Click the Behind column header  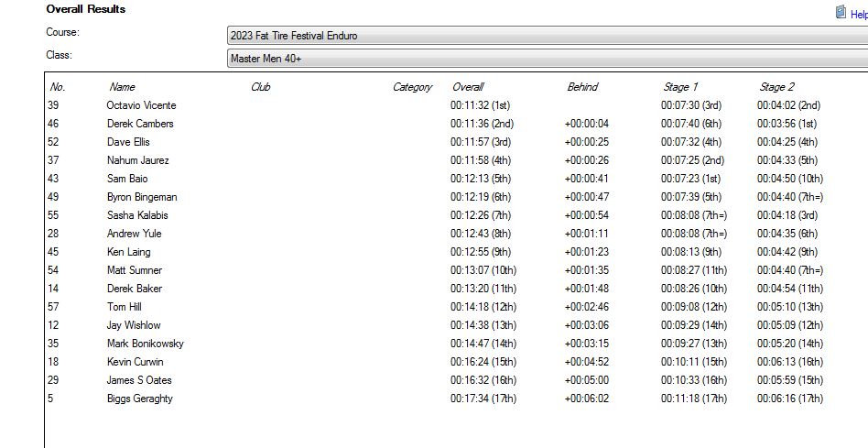582,87
